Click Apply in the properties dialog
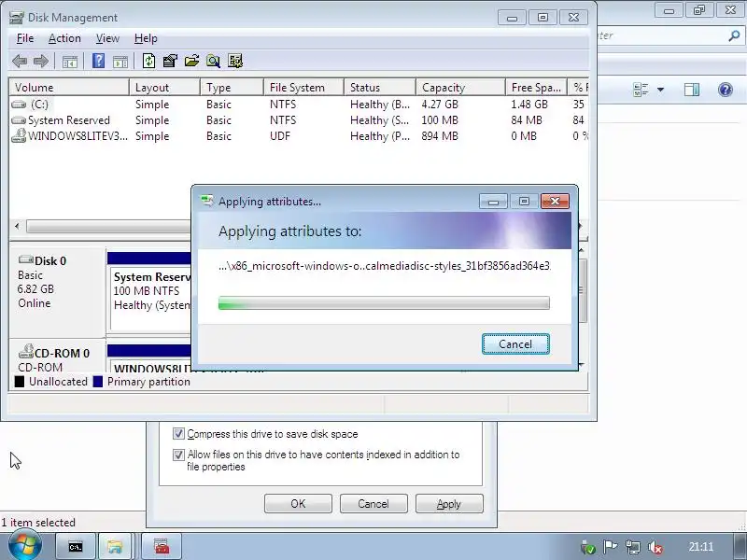 (x=449, y=503)
